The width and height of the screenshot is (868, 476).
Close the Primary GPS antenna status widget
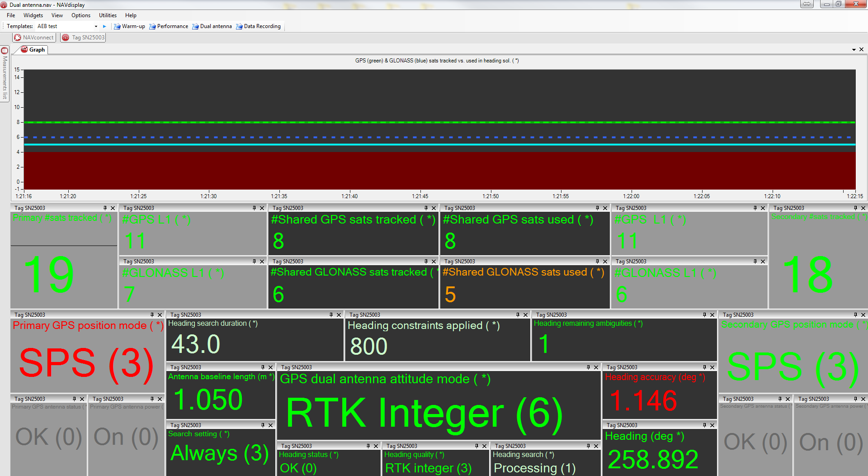(82, 399)
